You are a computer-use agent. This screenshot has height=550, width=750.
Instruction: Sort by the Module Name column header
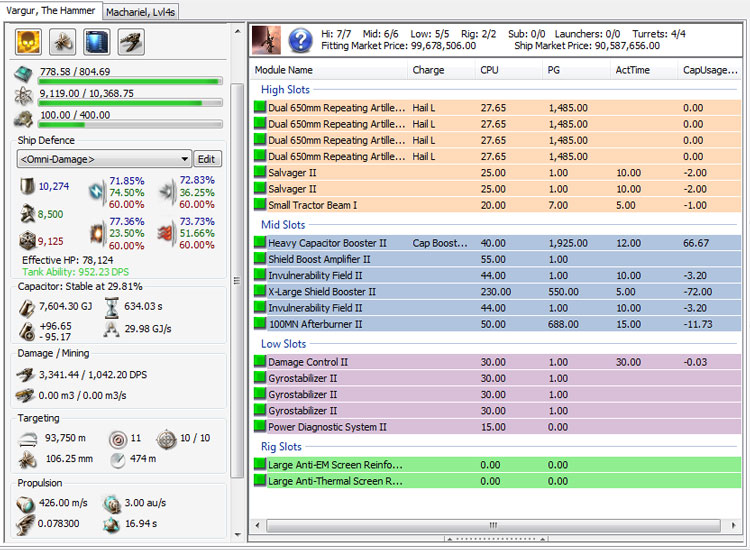[328, 70]
